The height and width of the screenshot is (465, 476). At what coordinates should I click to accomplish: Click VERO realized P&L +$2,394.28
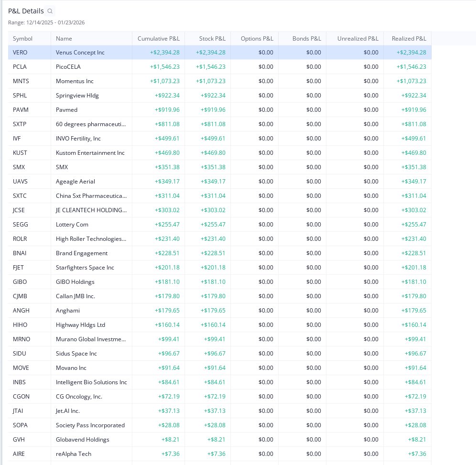click(411, 53)
